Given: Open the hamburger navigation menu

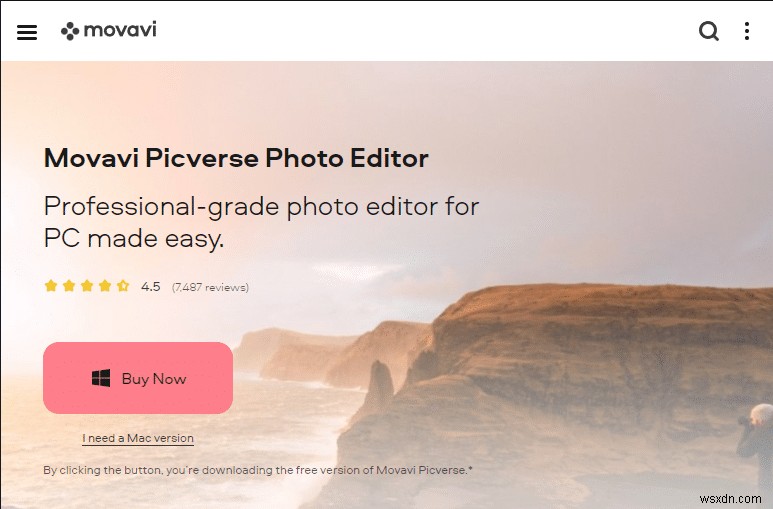Looking at the screenshot, I should [27, 32].
